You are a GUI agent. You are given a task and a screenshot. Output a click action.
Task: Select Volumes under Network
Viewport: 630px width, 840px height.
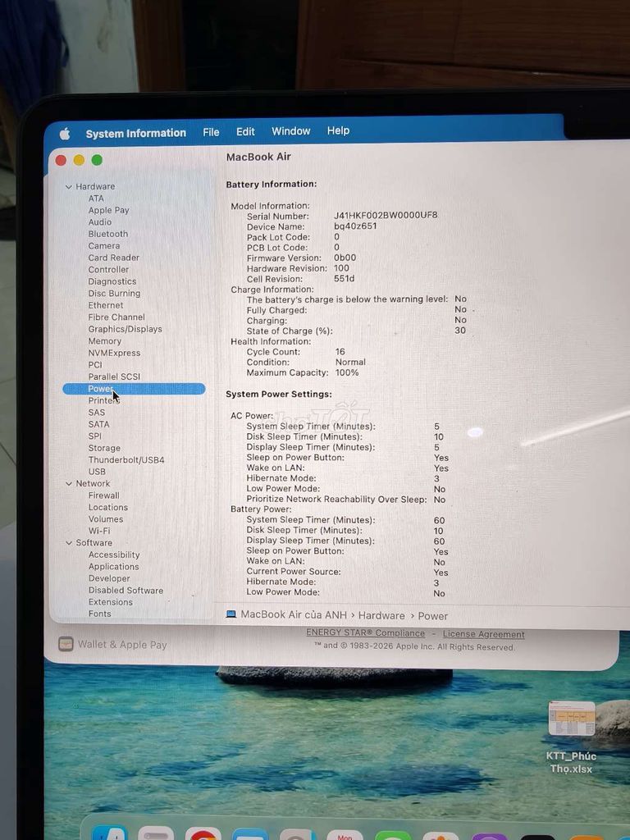coord(106,519)
